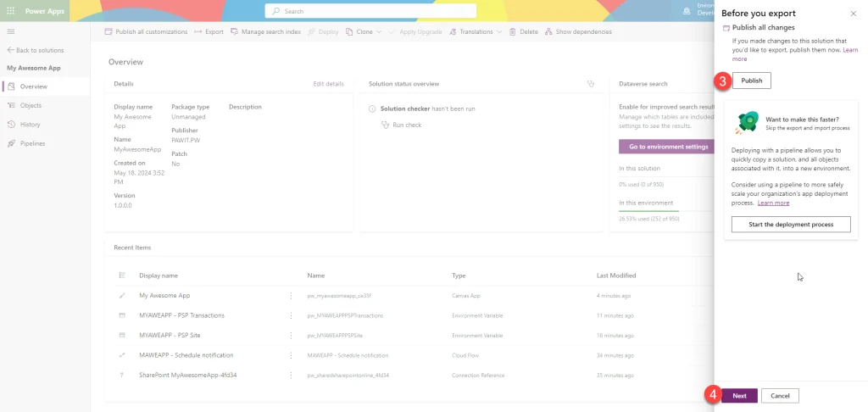The width and height of the screenshot is (868, 412).
Task: Open MAWEAPP - Schedule notification flow
Action: 186,355
